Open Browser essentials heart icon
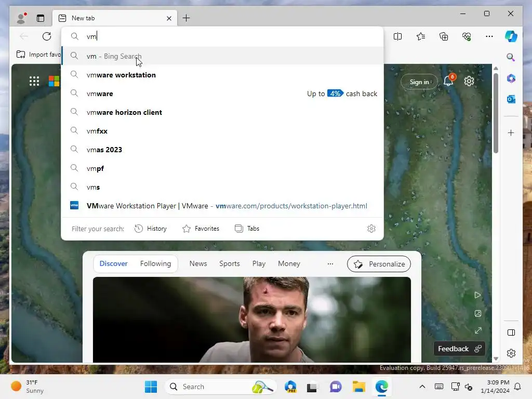Screen dimensions: 532x399 click(467, 36)
